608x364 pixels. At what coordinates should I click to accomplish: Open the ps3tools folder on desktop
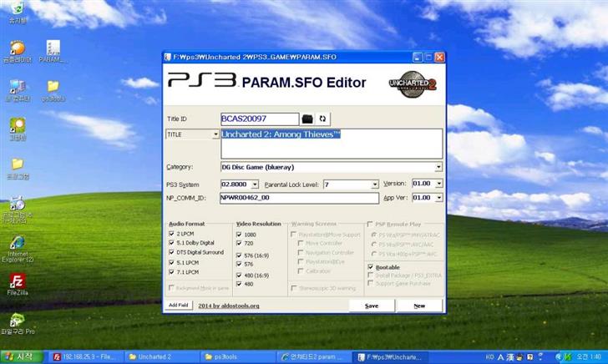pyautogui.click(x=53, y=88)
